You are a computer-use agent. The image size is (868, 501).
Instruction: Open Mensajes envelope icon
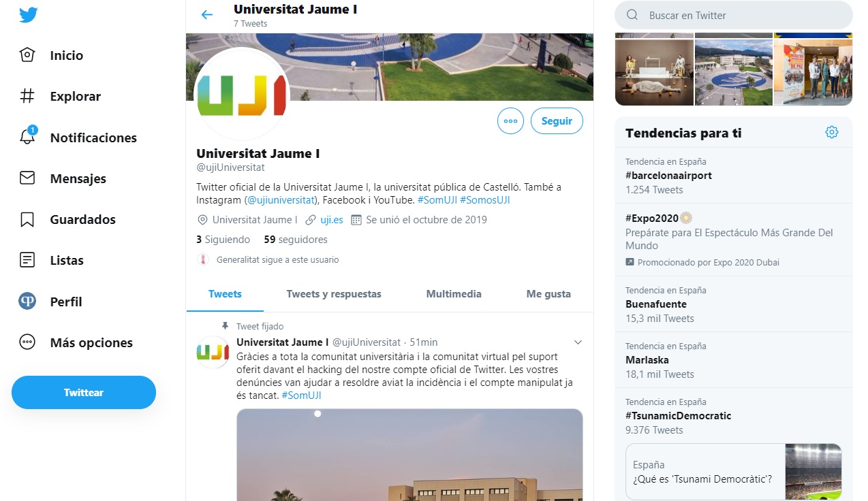pyautogui.click(x=27, y=178)
